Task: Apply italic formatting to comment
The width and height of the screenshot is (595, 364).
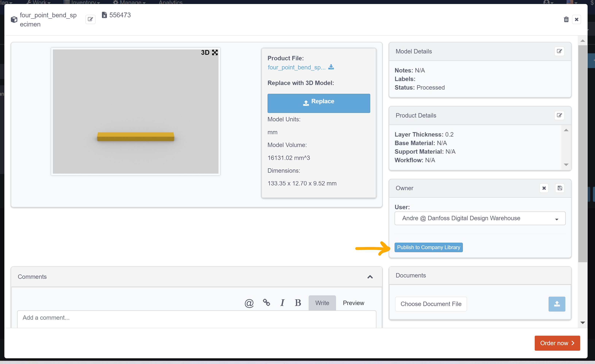Action: 282,303
